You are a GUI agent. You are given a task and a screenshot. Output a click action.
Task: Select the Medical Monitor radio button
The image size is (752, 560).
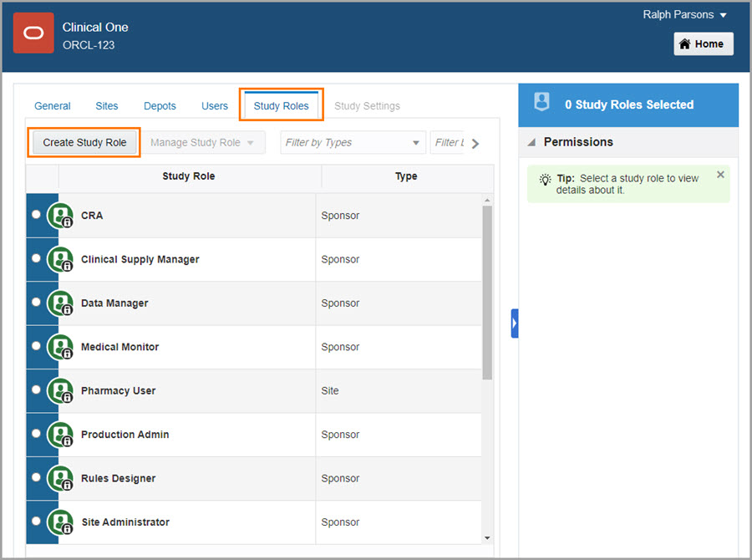[x=36, y=346]
